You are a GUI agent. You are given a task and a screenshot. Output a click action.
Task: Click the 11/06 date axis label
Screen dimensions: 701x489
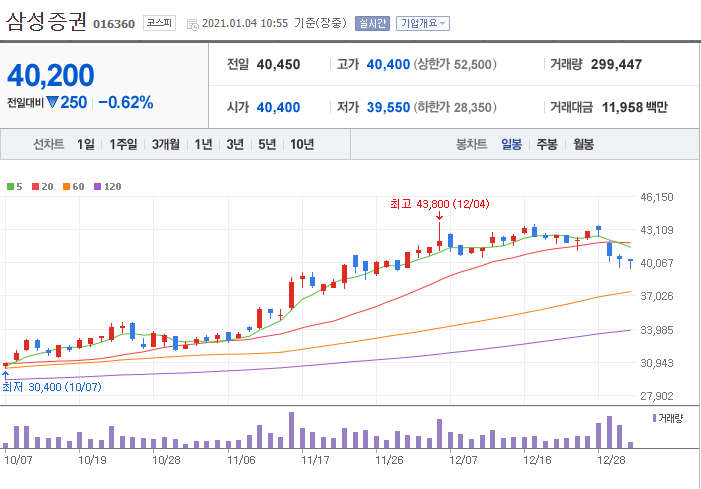point(241,460)
